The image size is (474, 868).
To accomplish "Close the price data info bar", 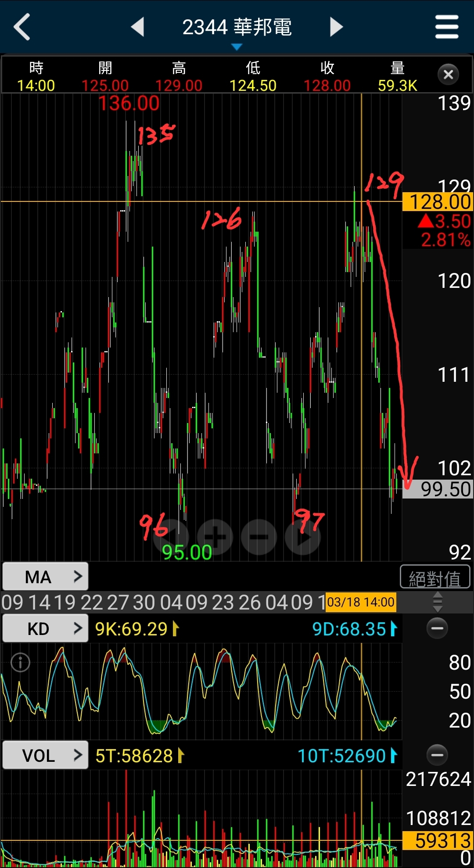I will tap(448, 75).
